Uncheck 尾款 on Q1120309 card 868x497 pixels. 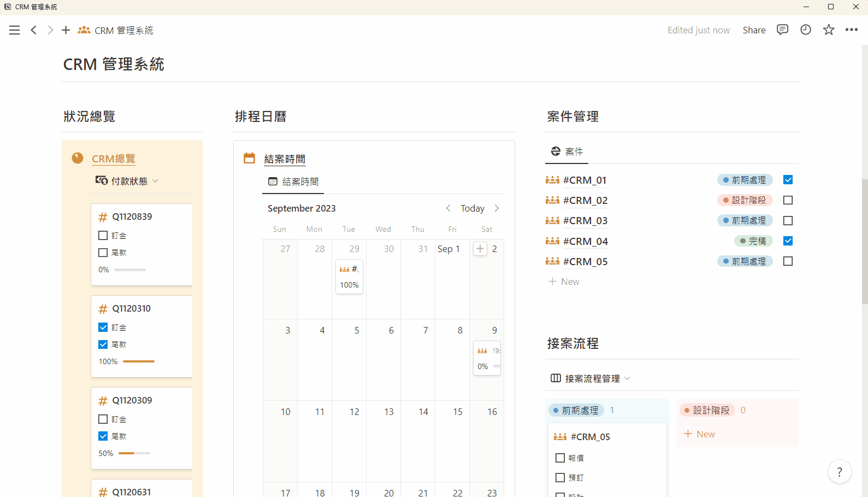pyautogui.click(x=103, y=436)
